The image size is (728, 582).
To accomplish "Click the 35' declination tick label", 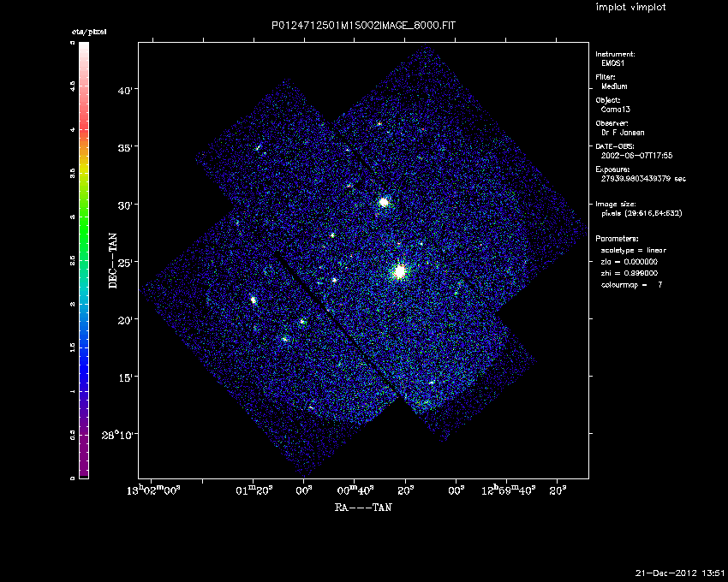I will 125,147.
